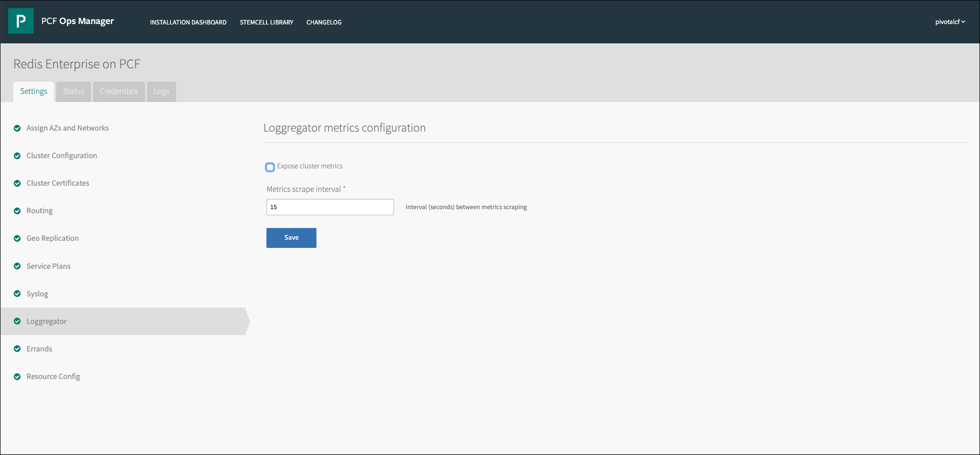Click the Metrics scrape interval input field

click(x=330, y=207)
